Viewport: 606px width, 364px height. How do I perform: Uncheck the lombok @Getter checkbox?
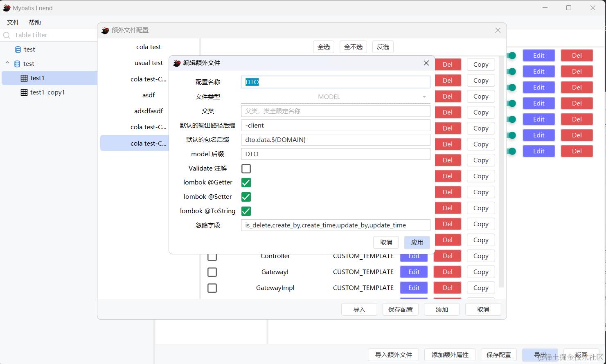pos(246,182)
